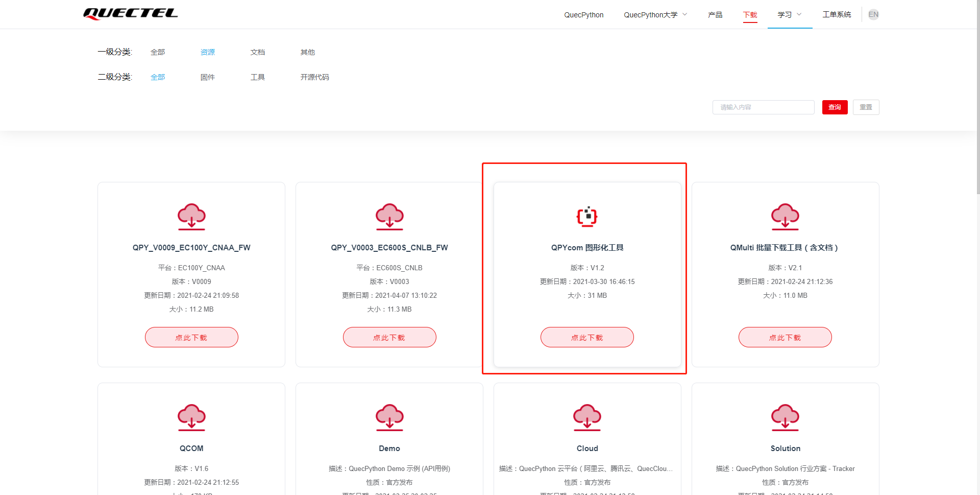The width and height of the screenshot is (980, 495).
Task: Click the QPYcom 图形化工具 title
Action: [587, 248]
